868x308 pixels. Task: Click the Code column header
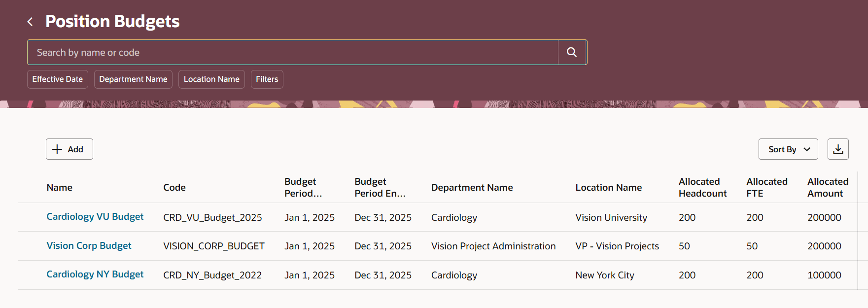[174, 188]
